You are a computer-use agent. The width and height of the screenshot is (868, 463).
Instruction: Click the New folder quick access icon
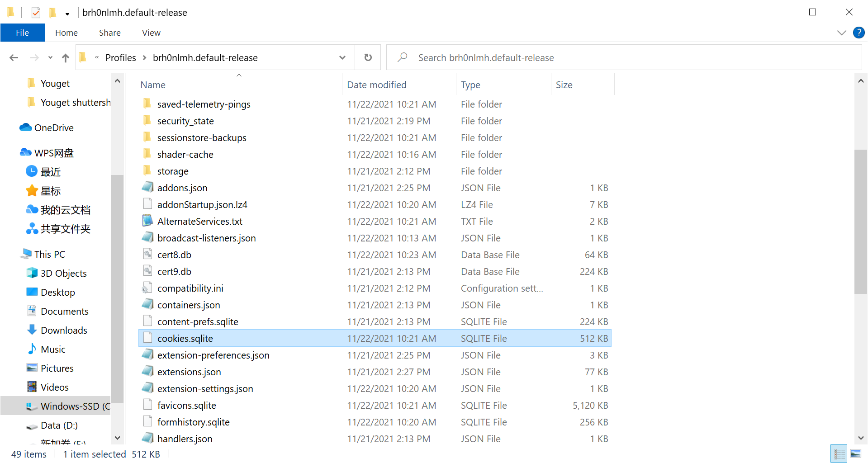(52, 13)
